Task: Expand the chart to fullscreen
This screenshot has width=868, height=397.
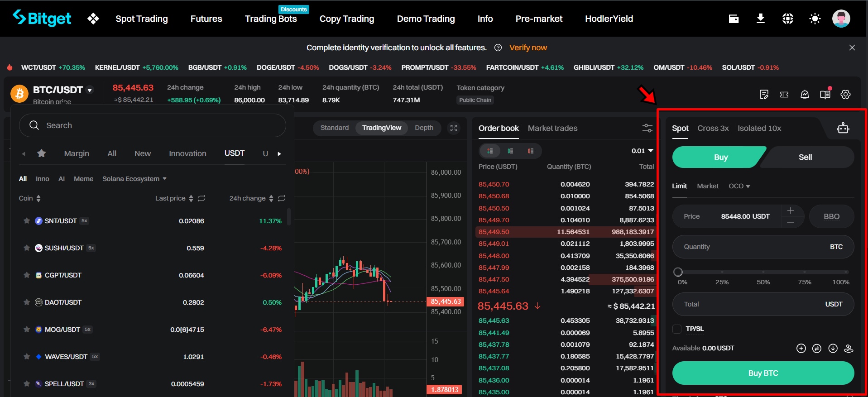Action: click(x=454, y=128)
